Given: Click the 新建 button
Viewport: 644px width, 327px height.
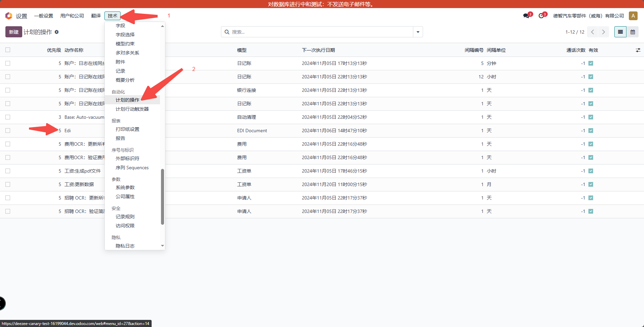Looking at the screenshot, I should click(14, 32).
